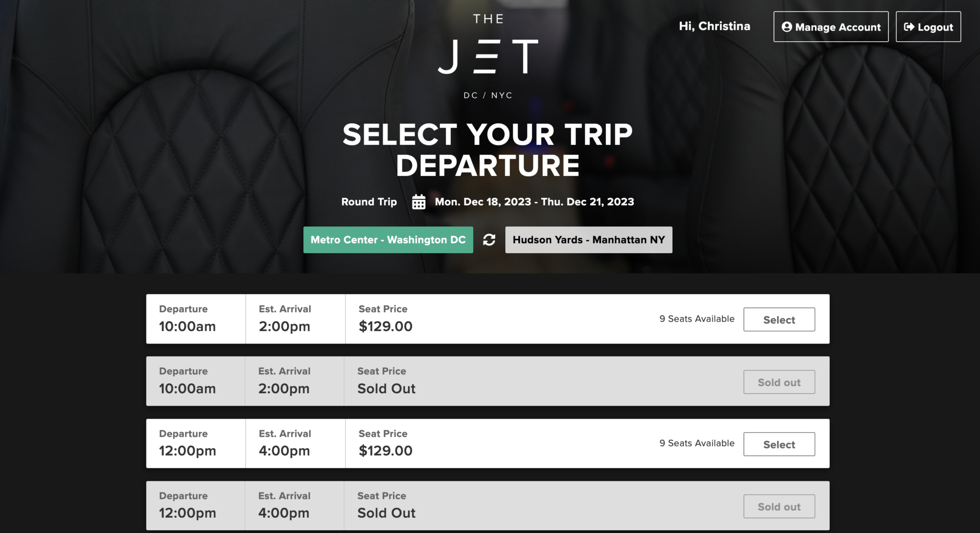Viewport: 980px width, 533px height.
Task: Select the Hudson Yards - Manhattan NY station
Action: pos(589,240)
